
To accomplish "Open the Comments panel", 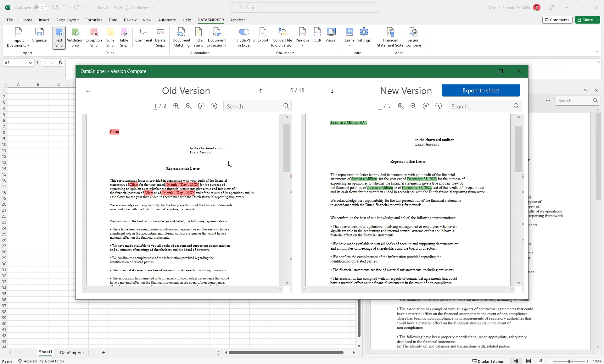I will [557, 19].
